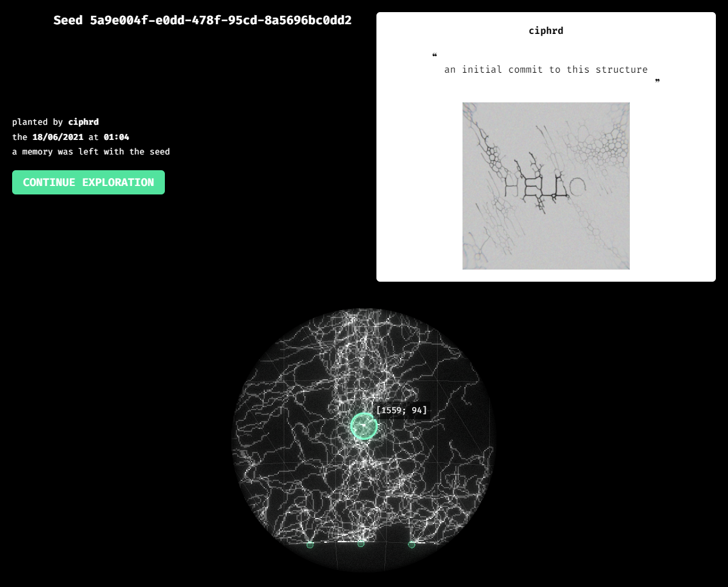This screenshot has height=587, width=728.
Task: Click the 'planted by' label text
Action: tap(38, 122)
